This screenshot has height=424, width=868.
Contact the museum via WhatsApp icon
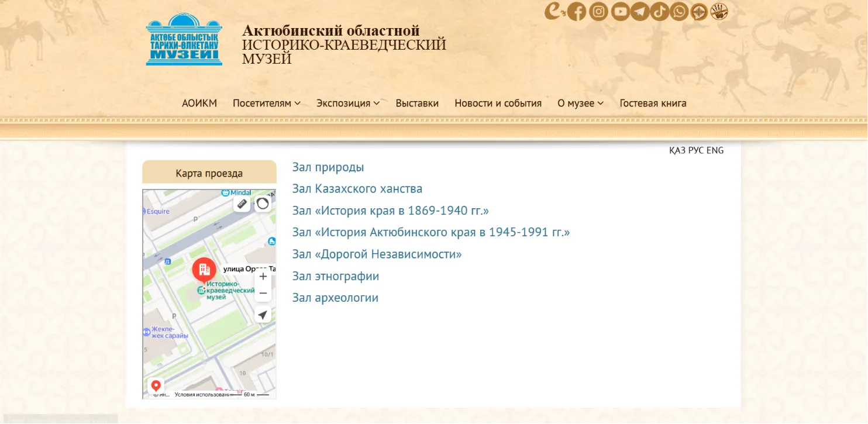(679, 12)
